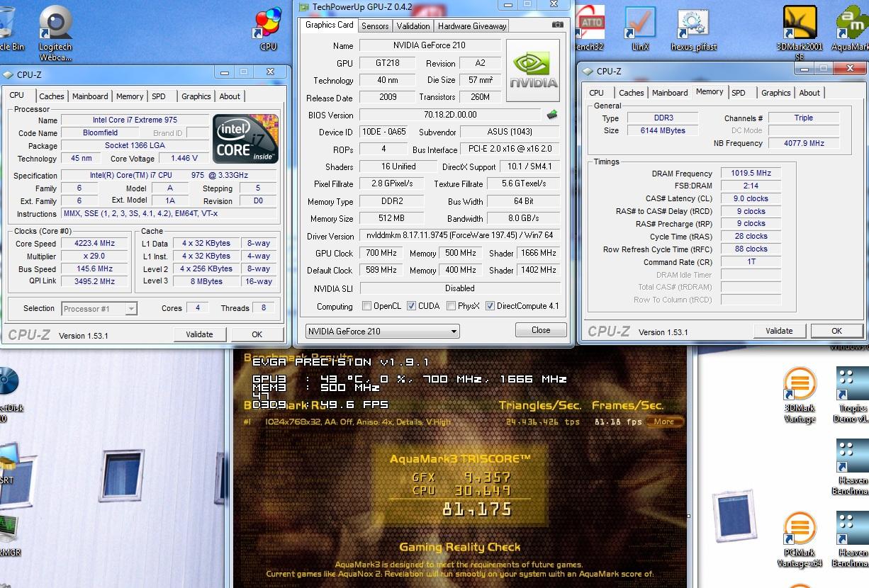Click the Driver Version field in GPU-Z
The image size is (869, 588).
click(459, 236)
